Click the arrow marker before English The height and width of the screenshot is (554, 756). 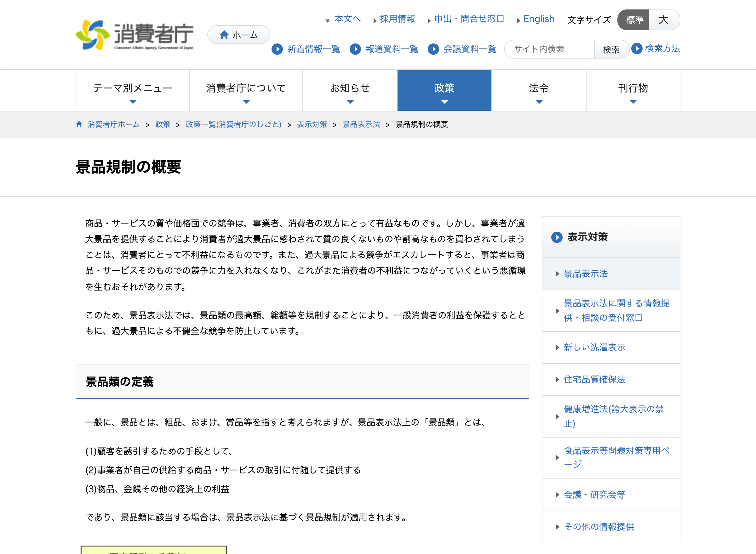518,21
